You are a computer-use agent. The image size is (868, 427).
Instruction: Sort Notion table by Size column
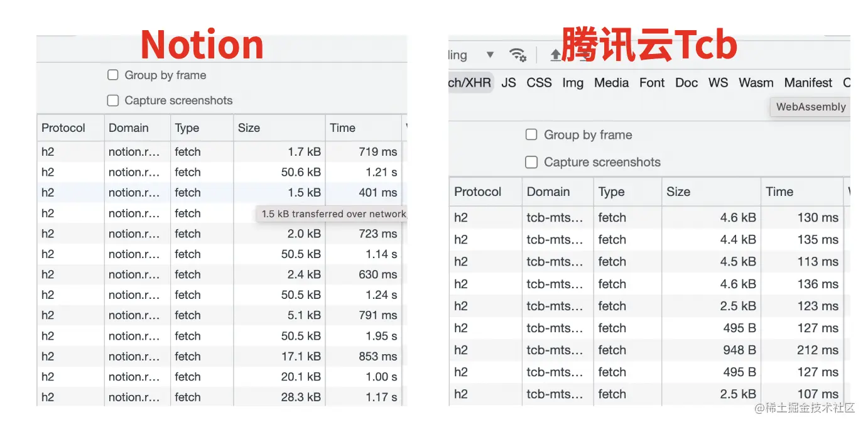[x=279, y=127]
